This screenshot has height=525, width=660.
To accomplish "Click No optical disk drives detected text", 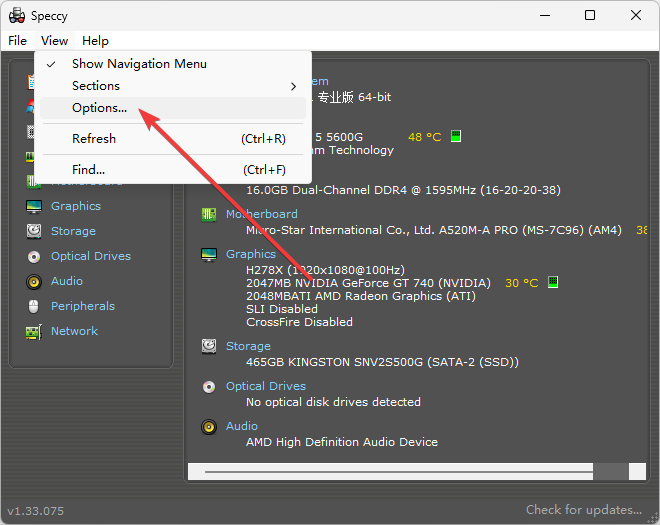I will [x=333, y=402].
